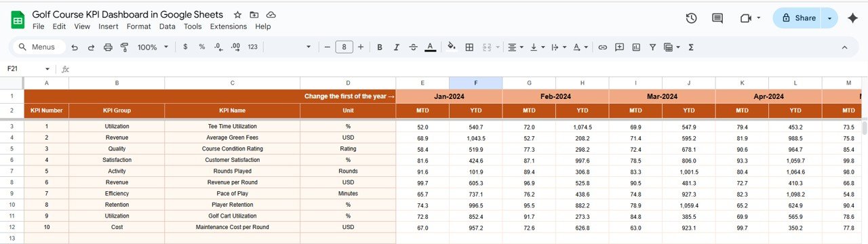The width and height of the screenshot is (868, 244).
Task: Apply strikethrough formatting
Action: tap(413, 47)
